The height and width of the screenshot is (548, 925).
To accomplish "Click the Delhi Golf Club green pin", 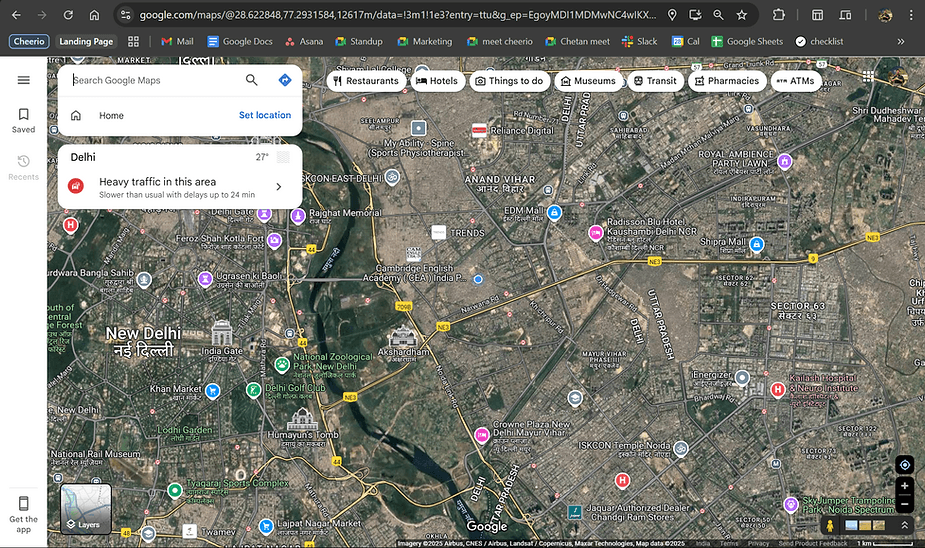I will (x=253, y=390).
